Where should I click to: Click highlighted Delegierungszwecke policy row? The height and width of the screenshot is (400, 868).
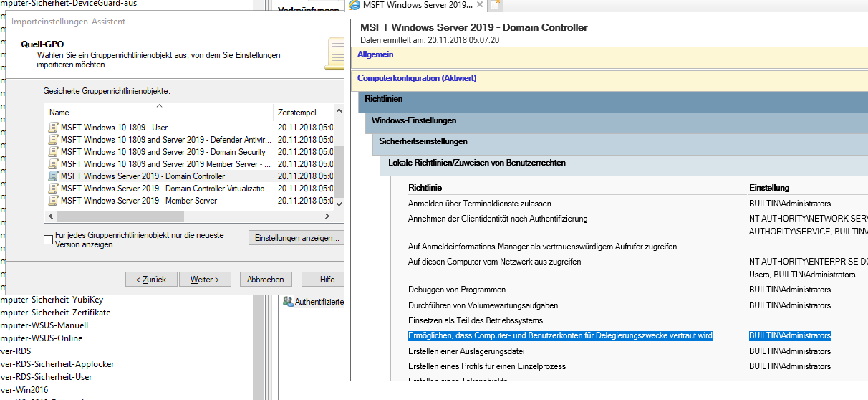point(560,335)
